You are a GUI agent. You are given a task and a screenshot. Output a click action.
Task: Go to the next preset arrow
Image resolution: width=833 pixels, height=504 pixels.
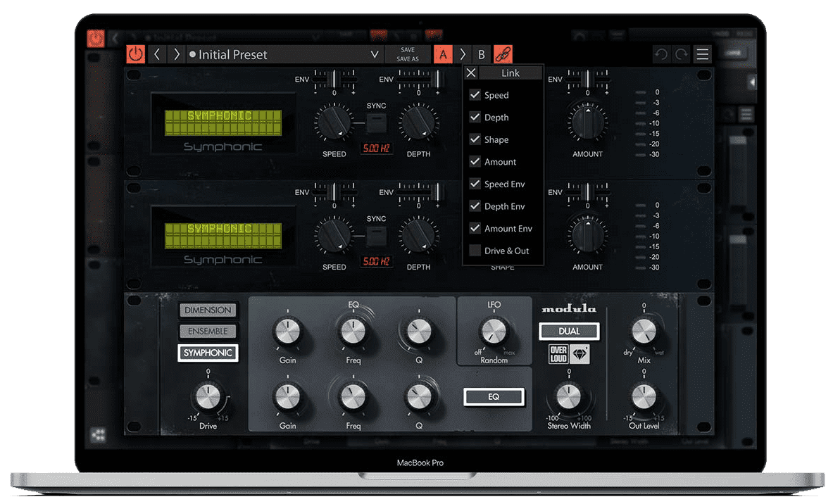[x=176, y=54]
